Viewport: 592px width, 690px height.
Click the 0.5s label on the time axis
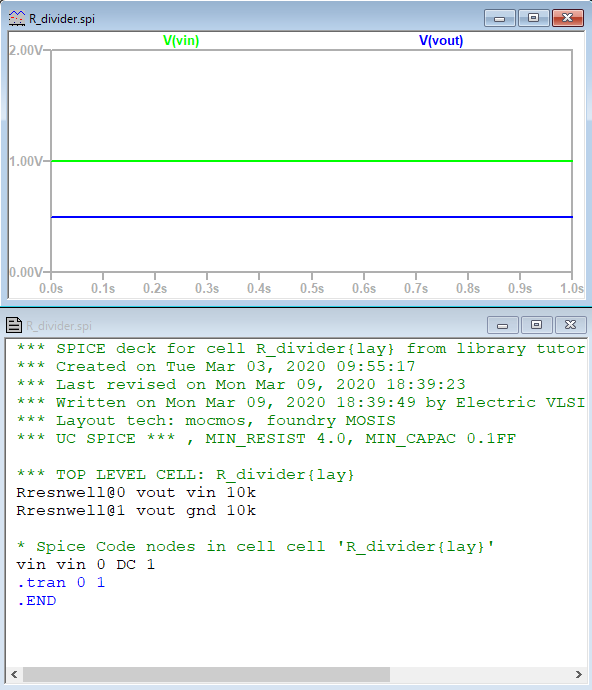312,289
